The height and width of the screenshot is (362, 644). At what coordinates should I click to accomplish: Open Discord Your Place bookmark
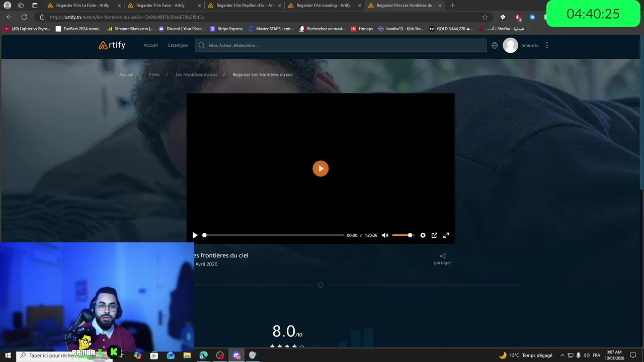tap(182, 29)
